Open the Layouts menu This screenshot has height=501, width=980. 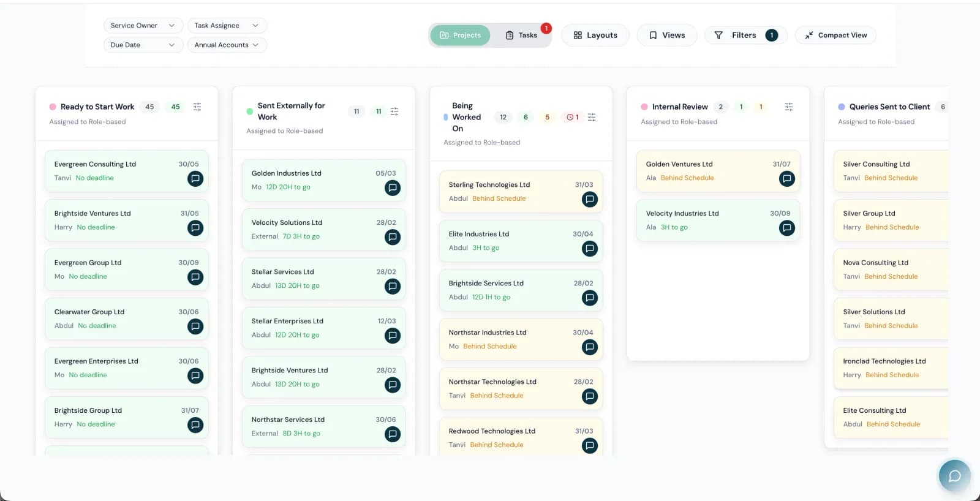595,36
